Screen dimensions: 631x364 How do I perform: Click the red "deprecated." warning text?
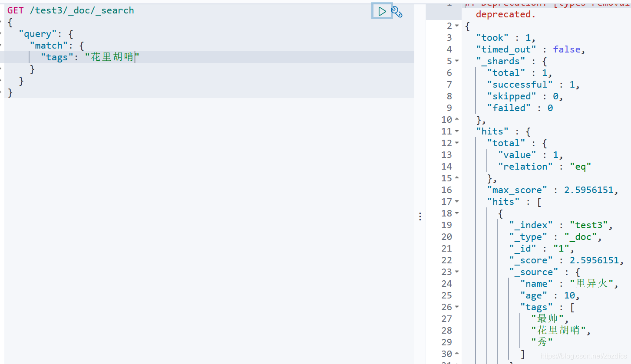click(x=506, y=14)
